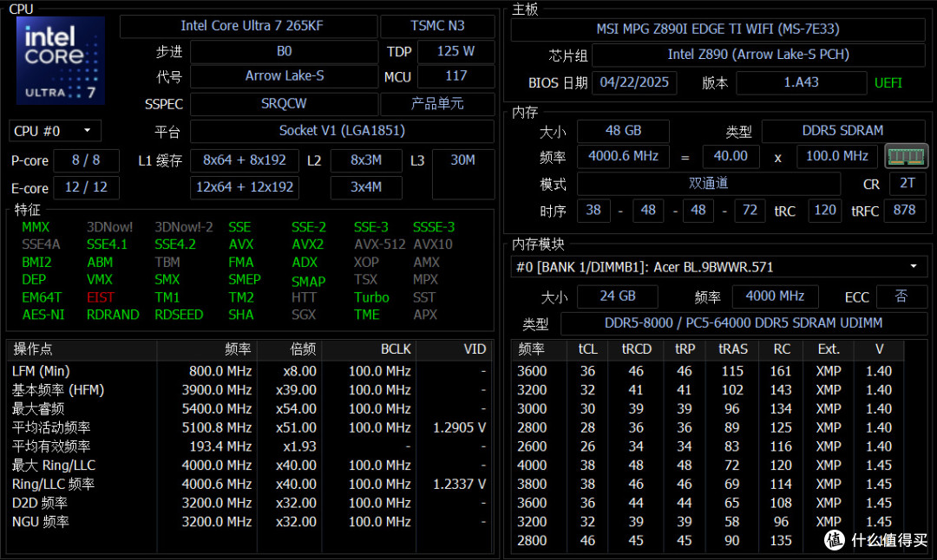Click the ECC value 否
Viewport: 937px width, 560px height.
(x=901, y=296)
